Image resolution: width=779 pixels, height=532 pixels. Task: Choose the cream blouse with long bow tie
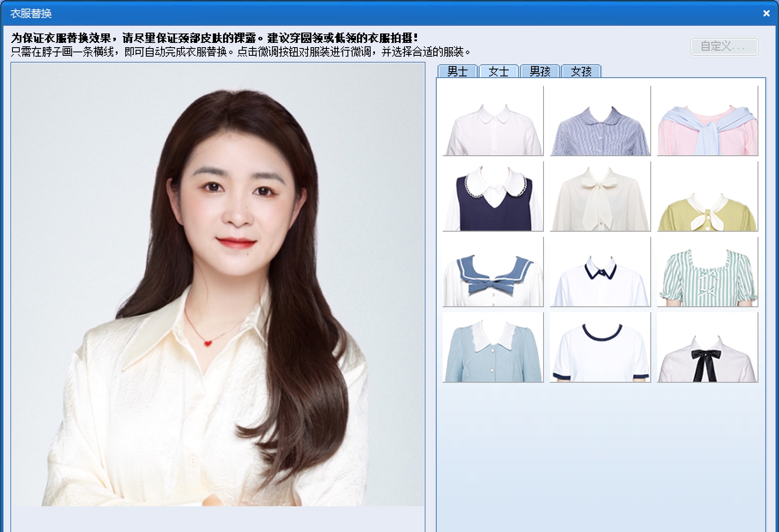point(600,196)
